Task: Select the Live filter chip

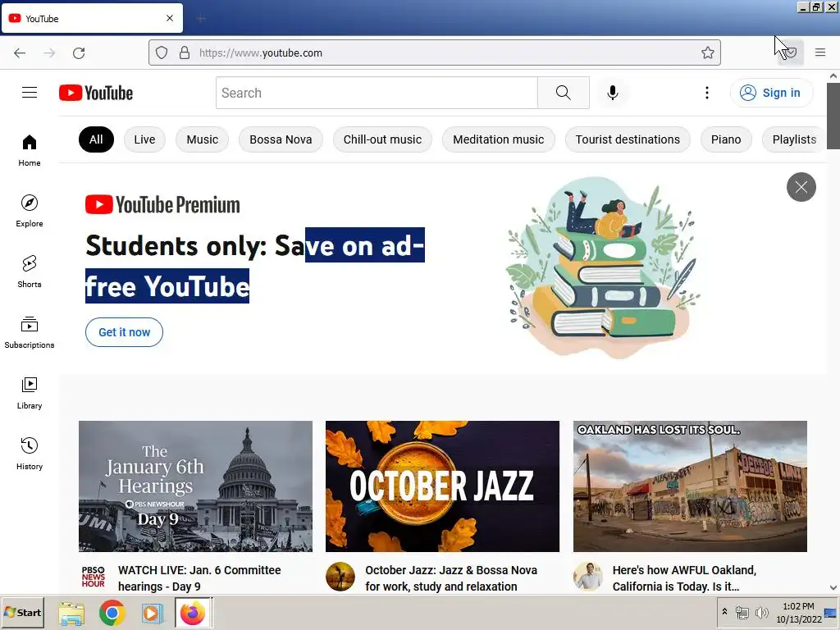Action: [144, 139]
